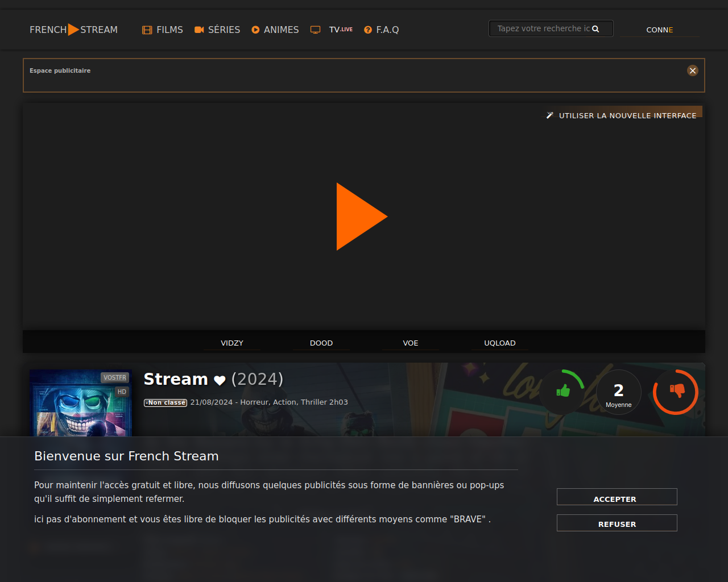Close the Espace publicitaire banner
728x582 pixels.
point(693,70)
